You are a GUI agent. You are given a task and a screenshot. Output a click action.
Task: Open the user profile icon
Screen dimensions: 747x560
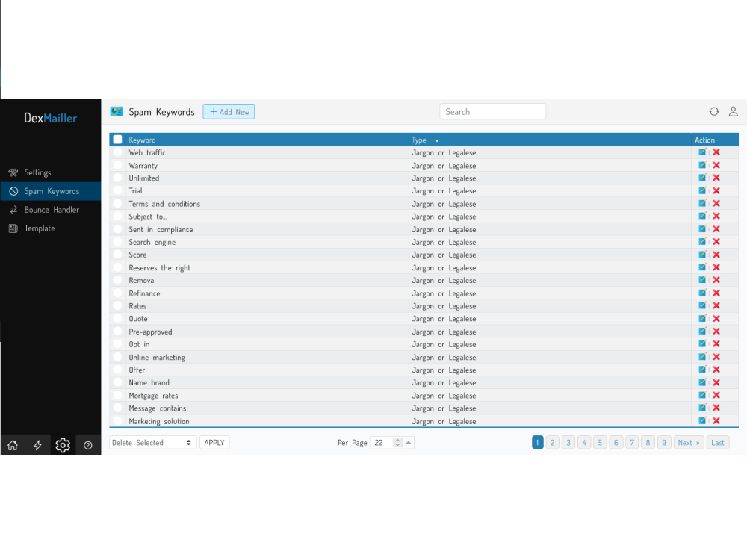[734, 111]
